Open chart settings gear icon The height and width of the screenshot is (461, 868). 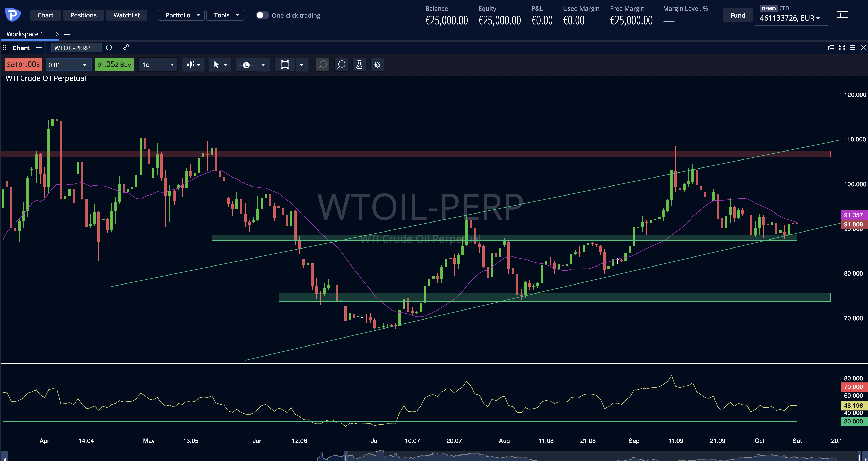click(x=377, y=65)
